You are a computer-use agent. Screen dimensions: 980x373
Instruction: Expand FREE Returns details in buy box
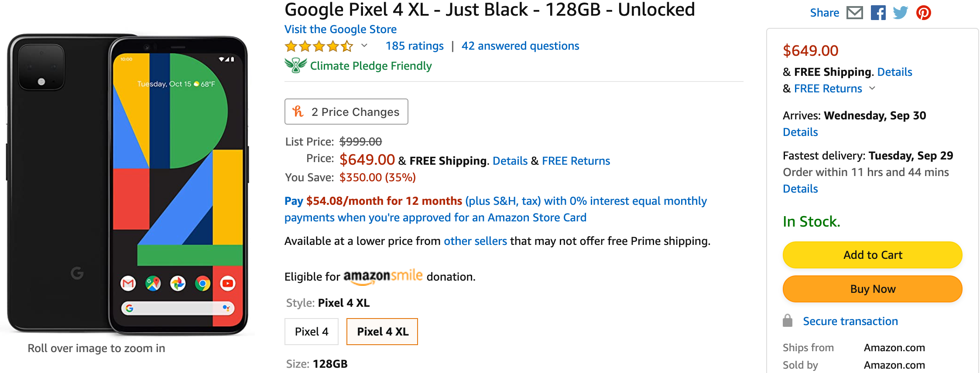click(873, 88)
